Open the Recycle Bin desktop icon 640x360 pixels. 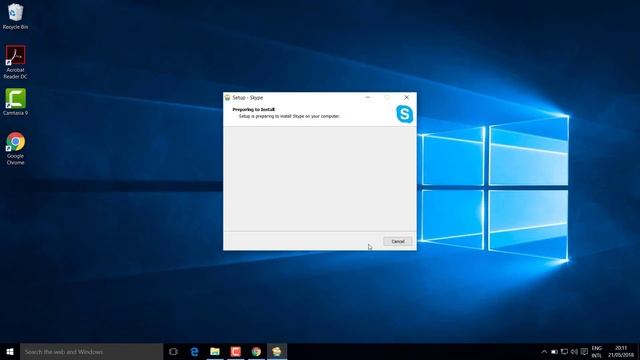(x=15, y=16)
